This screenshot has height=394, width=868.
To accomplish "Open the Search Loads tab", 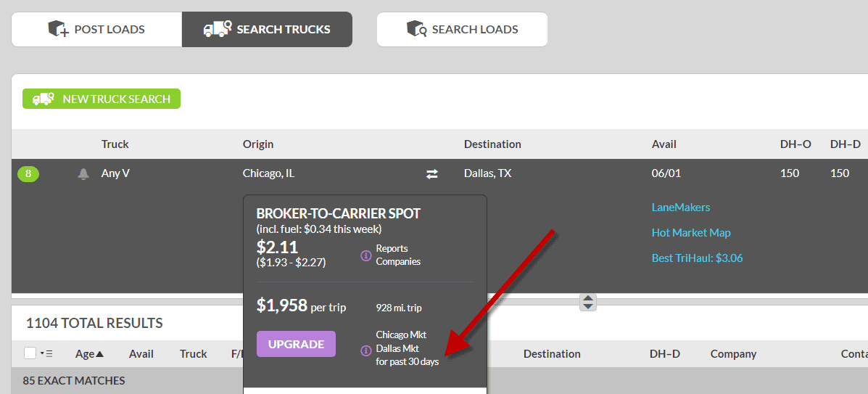I will (462, 29).
